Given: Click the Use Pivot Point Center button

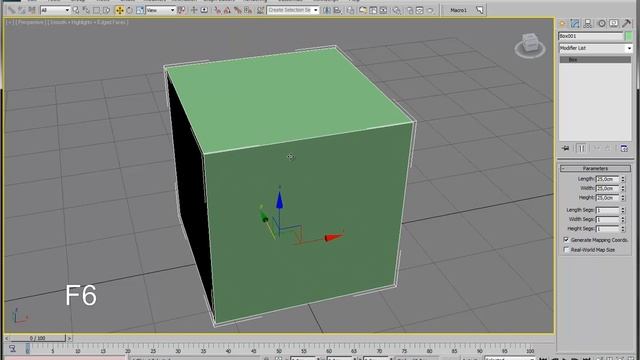Looking at the screenshot, I should [x=181, y=10].
